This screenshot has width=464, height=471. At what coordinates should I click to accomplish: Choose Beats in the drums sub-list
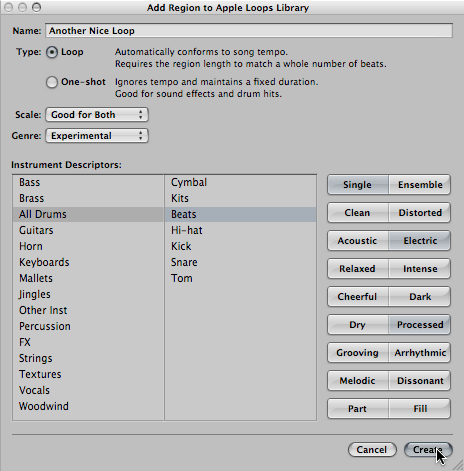pyautogui.click(x=240, y=214)
